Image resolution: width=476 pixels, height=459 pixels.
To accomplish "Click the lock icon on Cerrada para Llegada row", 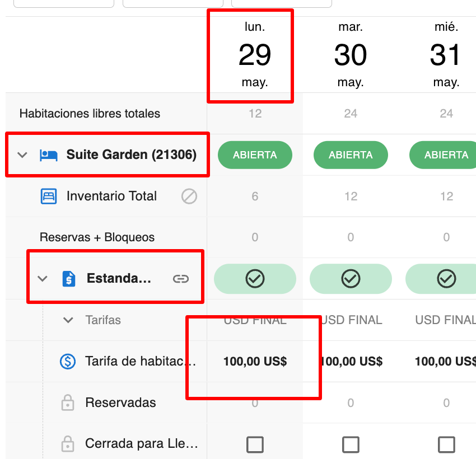I will (x=67, y=443).
